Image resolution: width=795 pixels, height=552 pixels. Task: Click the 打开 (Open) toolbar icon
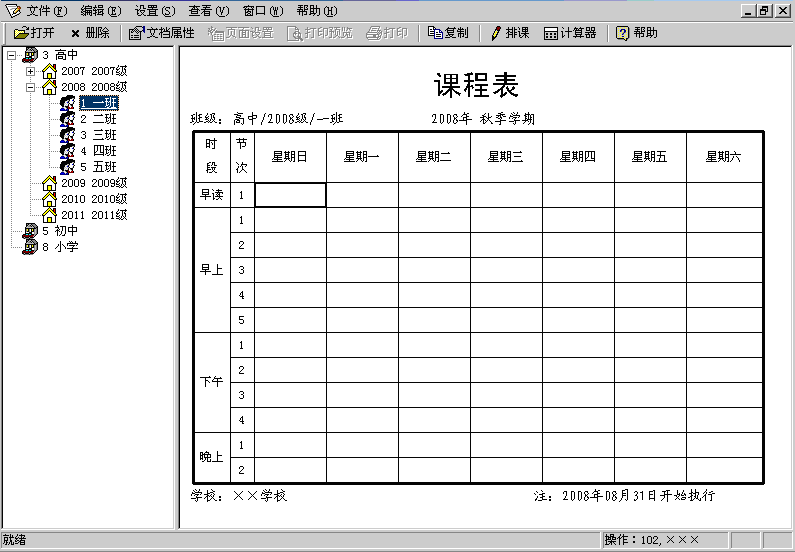pyautogui.click(x=21, y=33)
